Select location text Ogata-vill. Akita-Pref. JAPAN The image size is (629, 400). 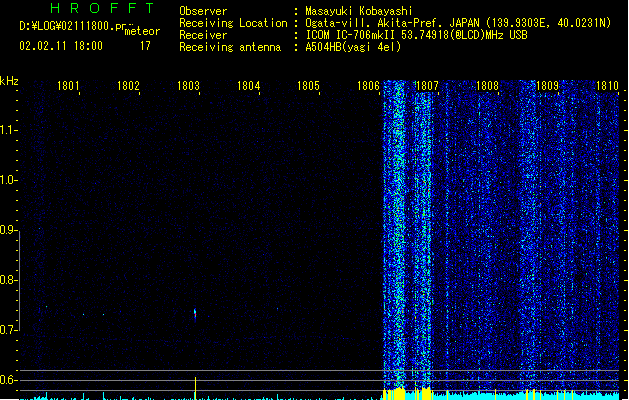coord(392,23)
